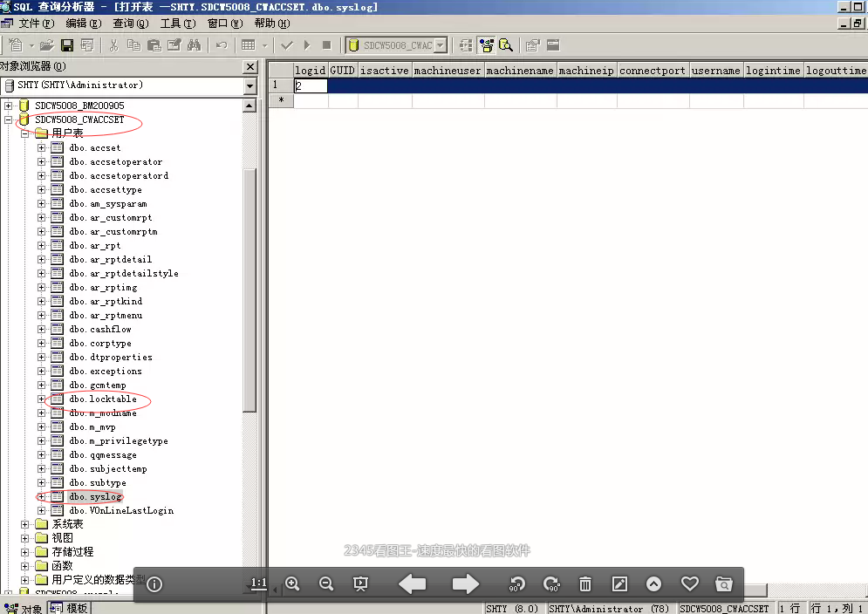The image size is (868, 614).
Task: Collapse the 用户表 folder
Action: tap(25, 133)
